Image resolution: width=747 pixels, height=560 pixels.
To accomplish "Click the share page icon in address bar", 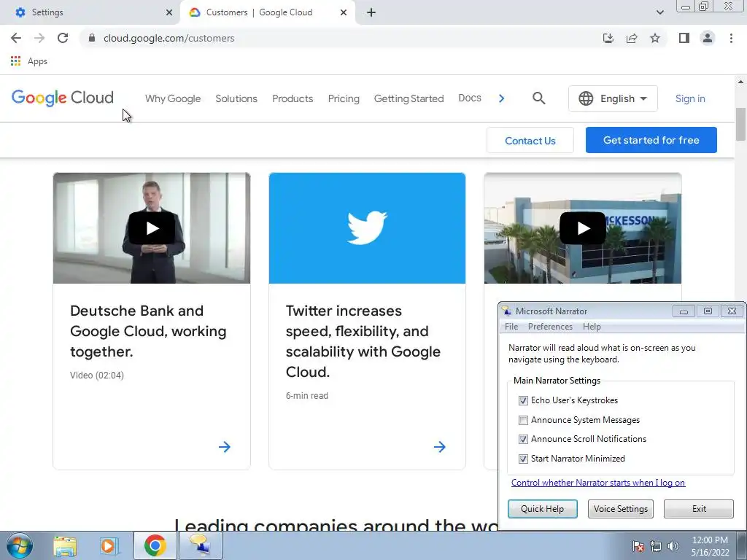I will [x=632, y=38].
